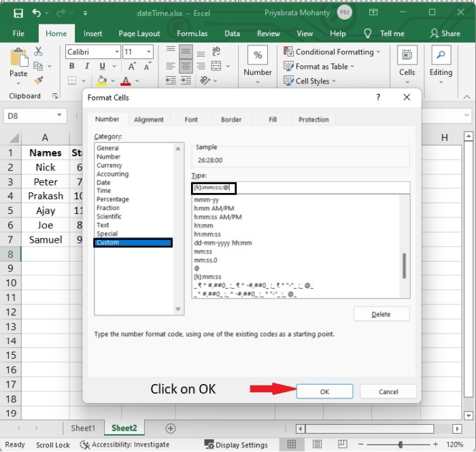
Task: Click the Borders icon
Action: 72,80
